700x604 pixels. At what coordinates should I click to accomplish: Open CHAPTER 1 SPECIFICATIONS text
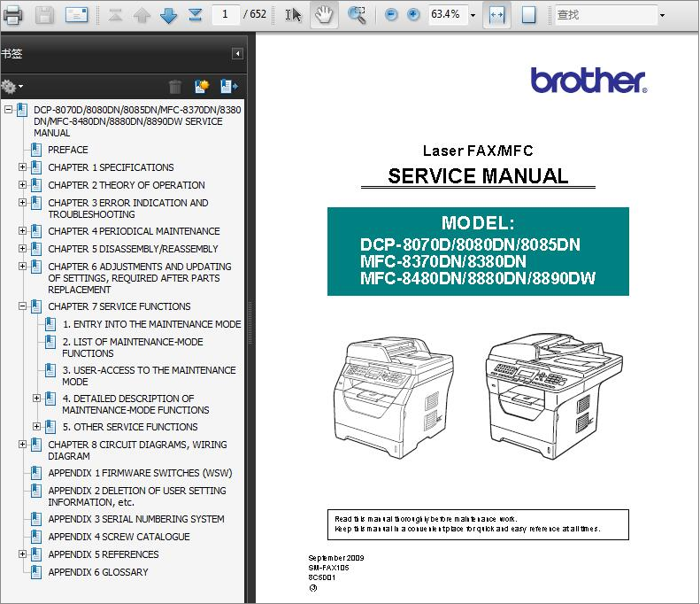click(111, 167)
